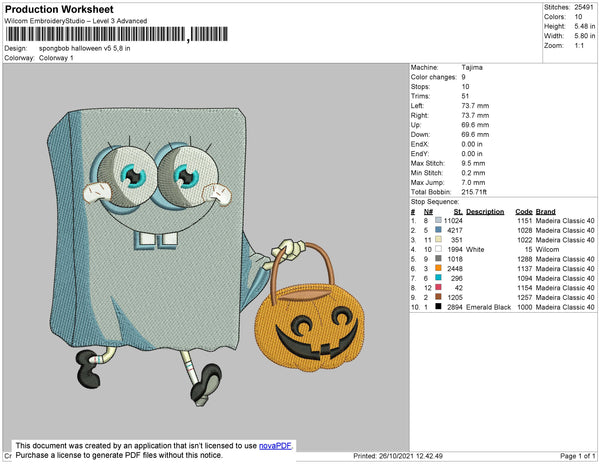Click the SpongeBob embroidery design preview
Viewport: 600px width, 464px height.
point(206,257)
